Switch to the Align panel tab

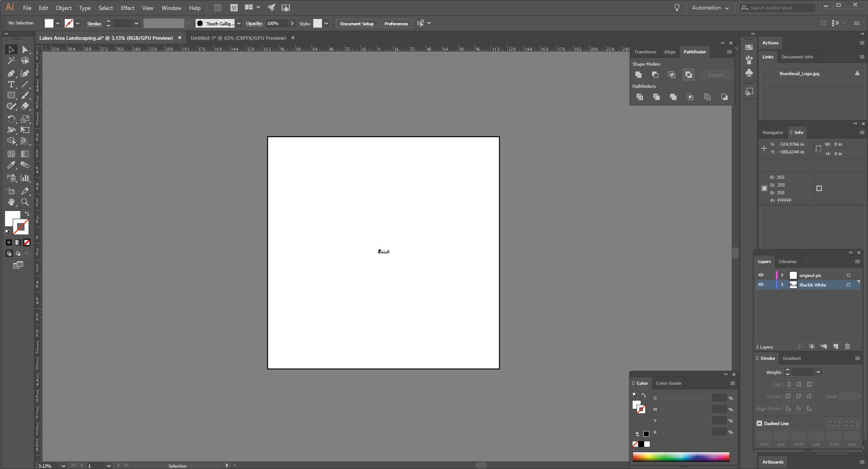pyautogui.click(x=670, y=52)
